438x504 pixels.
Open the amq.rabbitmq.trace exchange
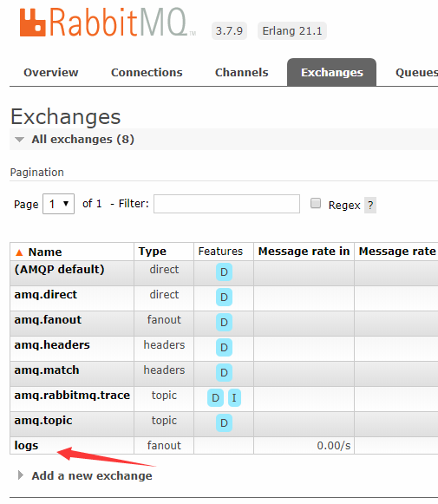coord(72,395)
